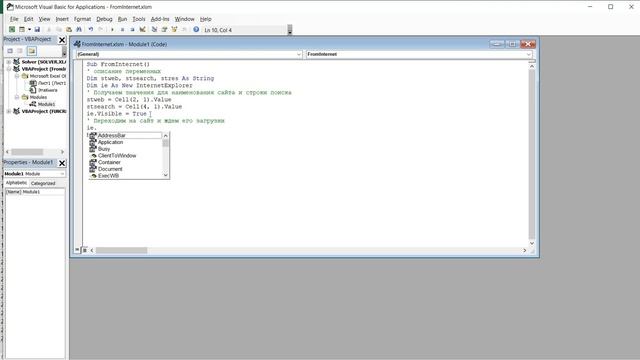The height and width of the screenshot is (360, 640).
Task: Insert UserForm toolbar icon
Action: tap(22, 29)
